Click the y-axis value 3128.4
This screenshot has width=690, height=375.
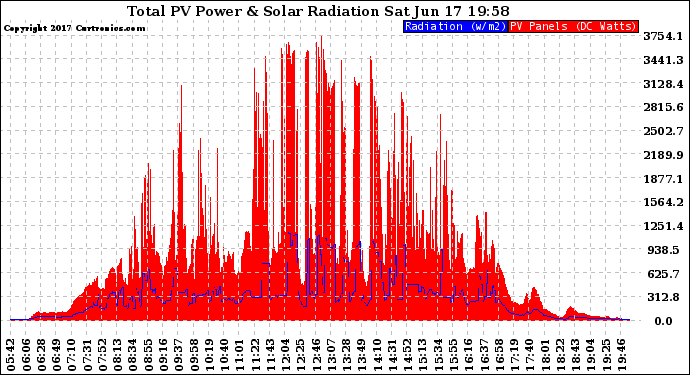[663, 84]
